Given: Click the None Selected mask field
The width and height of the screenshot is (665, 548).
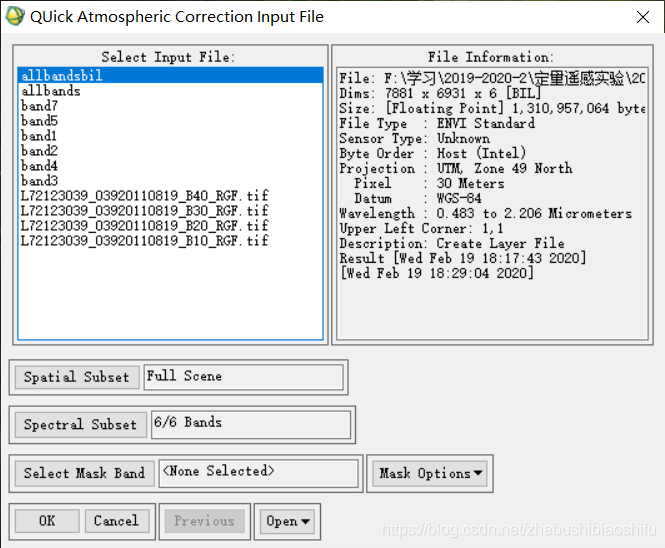Looking at the screenshot, I should point(259,473).
